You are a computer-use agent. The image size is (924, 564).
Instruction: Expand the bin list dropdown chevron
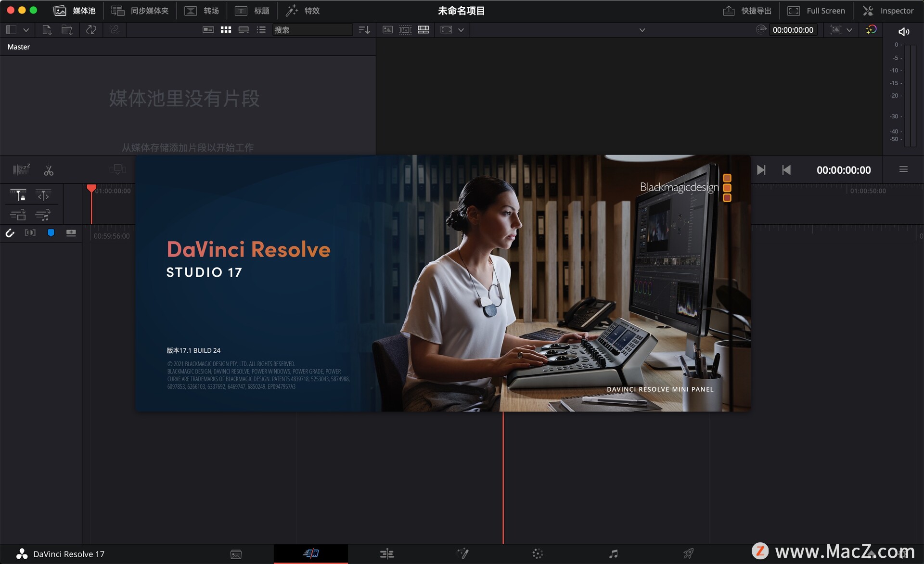coord(26,30)
